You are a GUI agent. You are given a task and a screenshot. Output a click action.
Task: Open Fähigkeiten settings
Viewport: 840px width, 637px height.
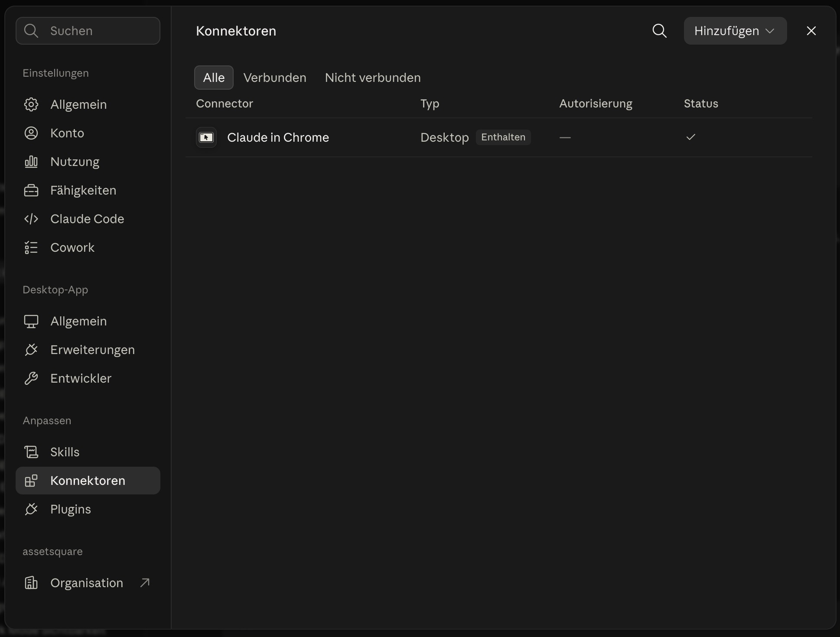[x=88, y=190]
